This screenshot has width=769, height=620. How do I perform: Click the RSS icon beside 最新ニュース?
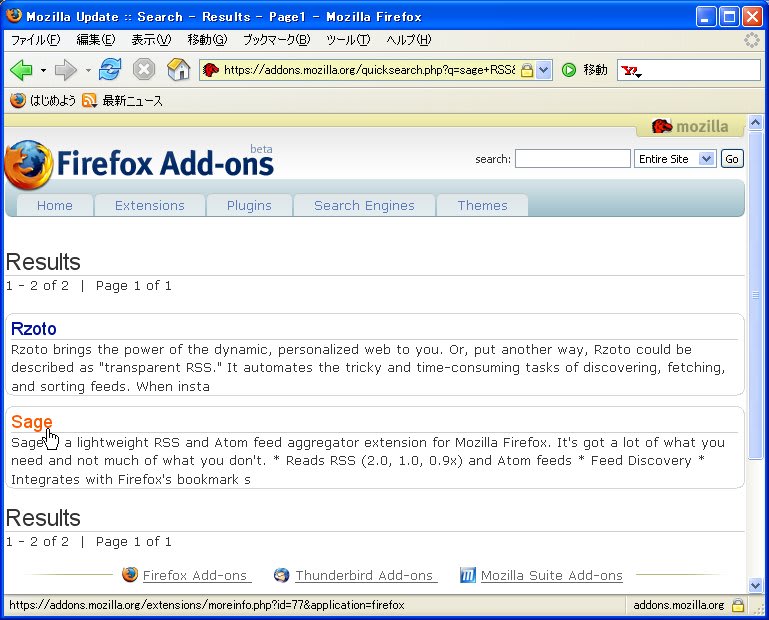89,101
